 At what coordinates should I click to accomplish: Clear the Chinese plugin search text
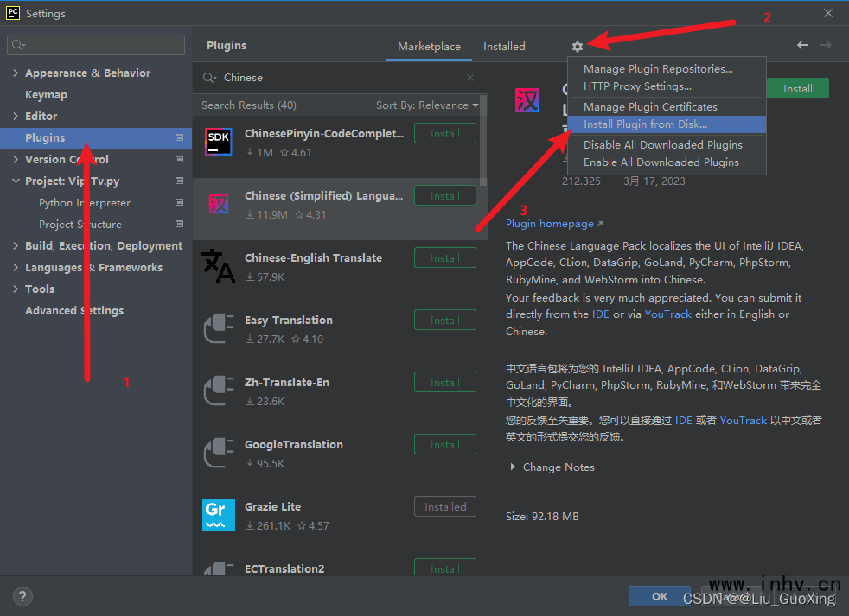click(470, 78)
